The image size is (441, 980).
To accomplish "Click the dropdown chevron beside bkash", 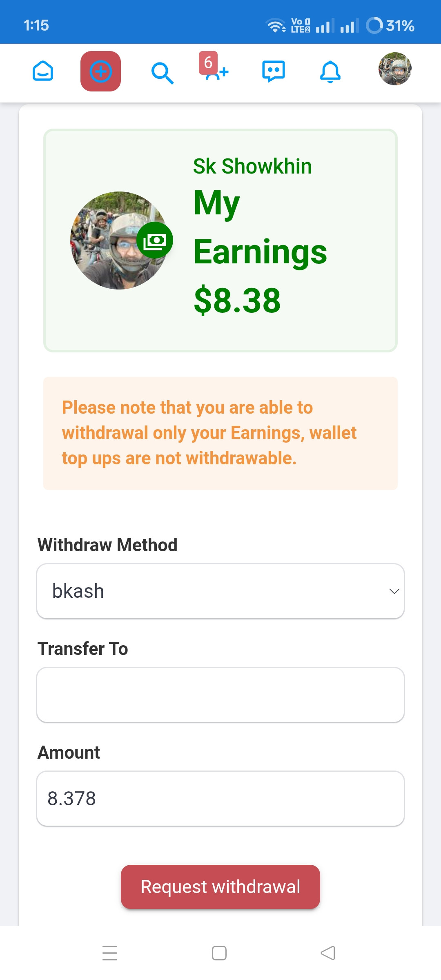I will [394, 591].
